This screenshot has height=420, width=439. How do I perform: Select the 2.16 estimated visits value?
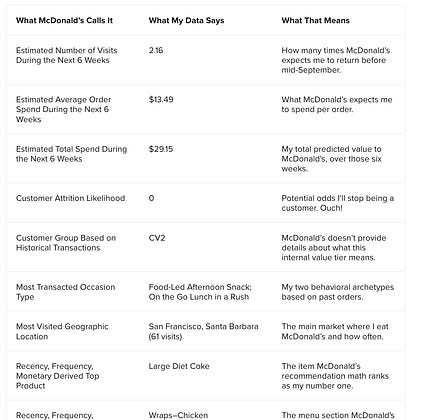(x=156, y=50)
